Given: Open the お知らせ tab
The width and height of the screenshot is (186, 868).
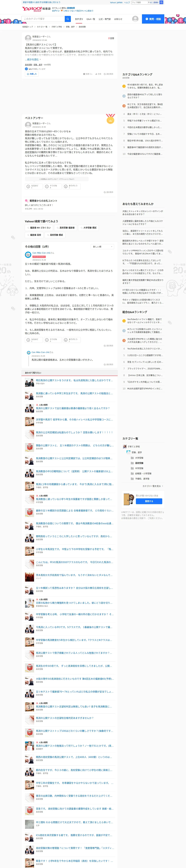Looking at the screenshot, I should pos(118,19).
